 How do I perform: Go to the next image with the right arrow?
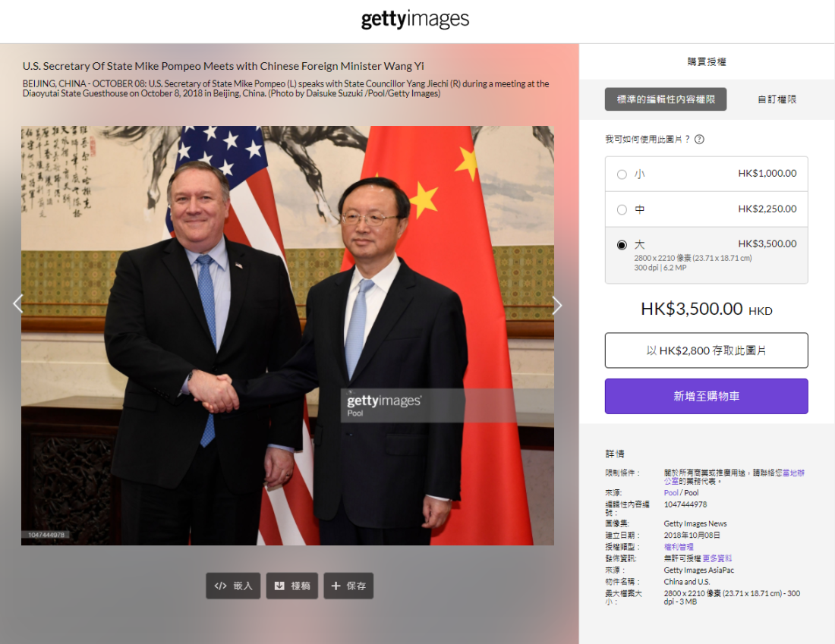point(557,306)
